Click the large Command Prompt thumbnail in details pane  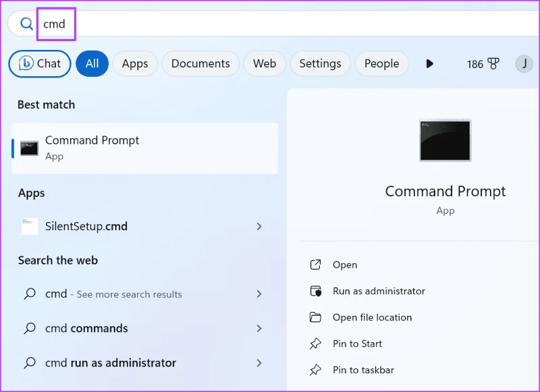point(445,140)
